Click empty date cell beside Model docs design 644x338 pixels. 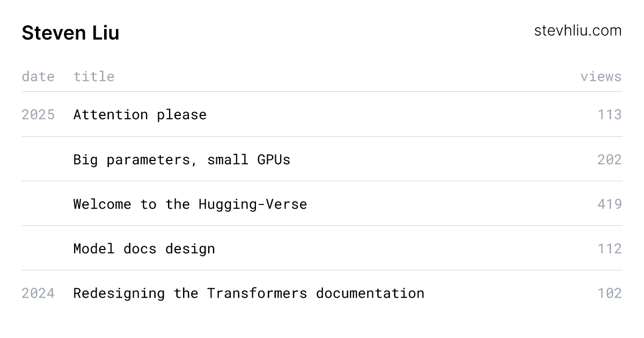38,248
